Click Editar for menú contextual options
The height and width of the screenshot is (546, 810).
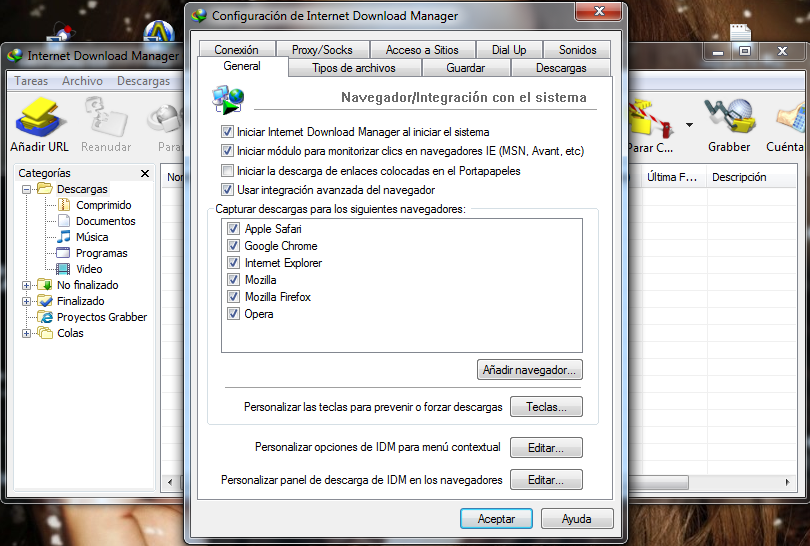click(546, 447)
